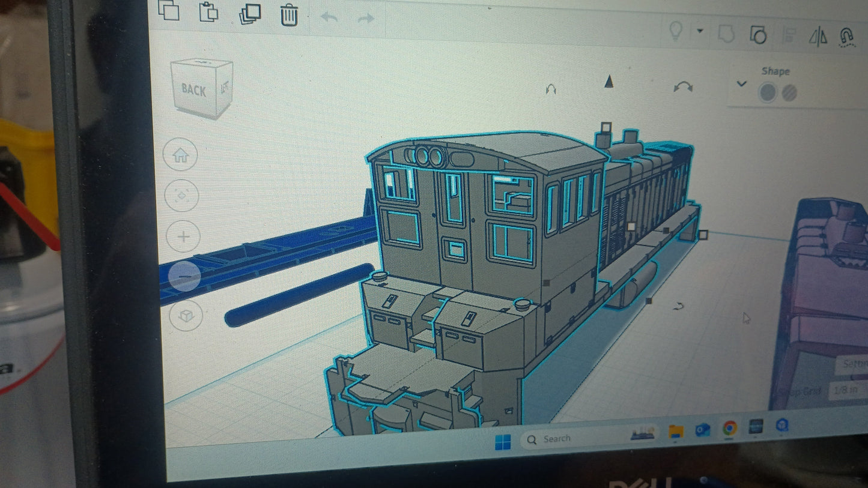Toggle the Cruise magnet tool
This screenshot has height=488, width=868.
(847, 37)
